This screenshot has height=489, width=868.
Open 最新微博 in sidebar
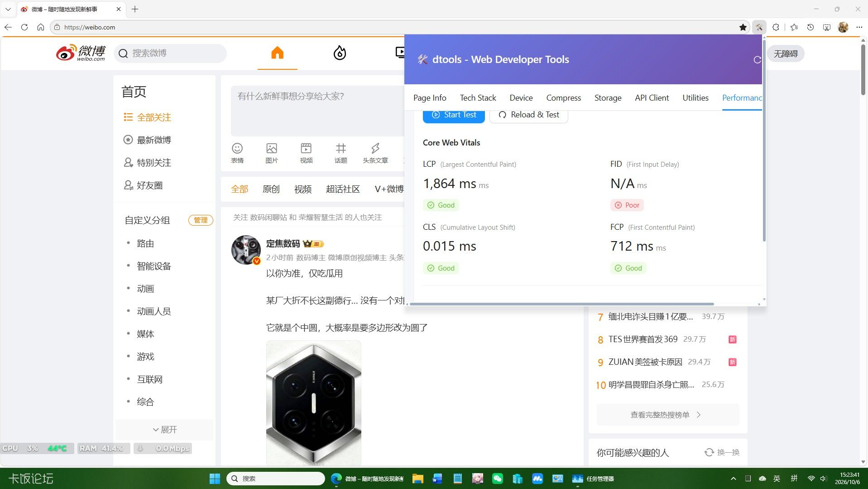148,140
